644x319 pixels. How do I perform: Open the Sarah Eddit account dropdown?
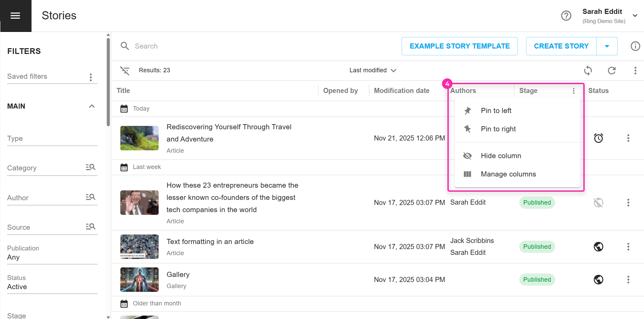coord(635,16)
